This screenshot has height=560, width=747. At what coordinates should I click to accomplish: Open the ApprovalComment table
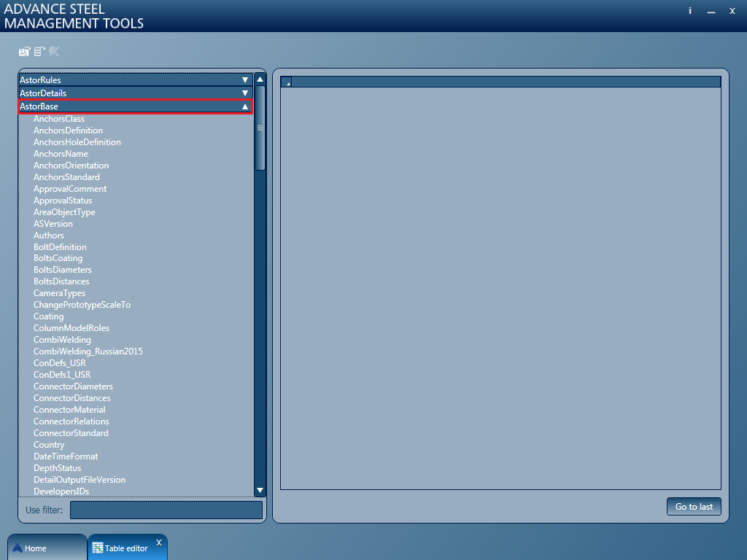(70, 189)
